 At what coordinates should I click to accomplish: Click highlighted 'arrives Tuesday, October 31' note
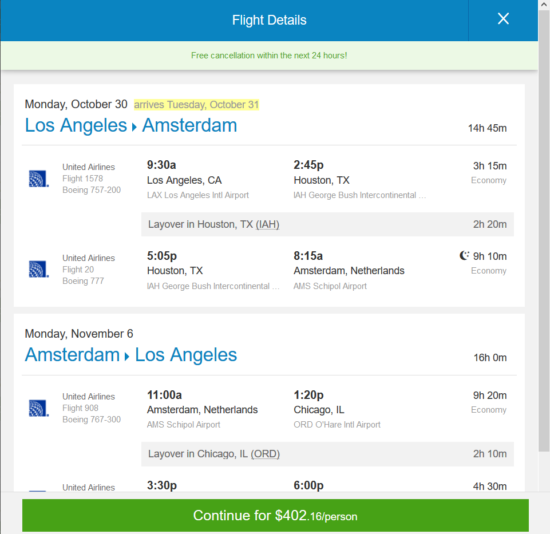coord(196,105)
